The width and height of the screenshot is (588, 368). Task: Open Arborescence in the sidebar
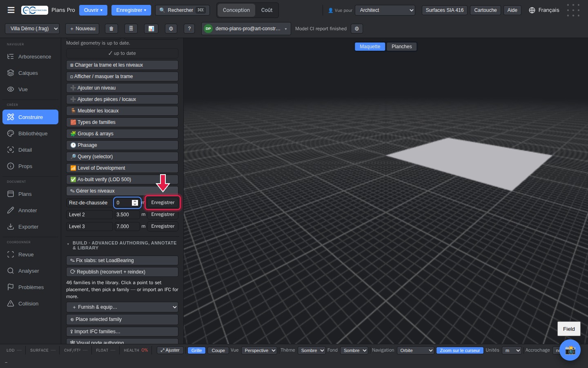(x=31, y=57)
